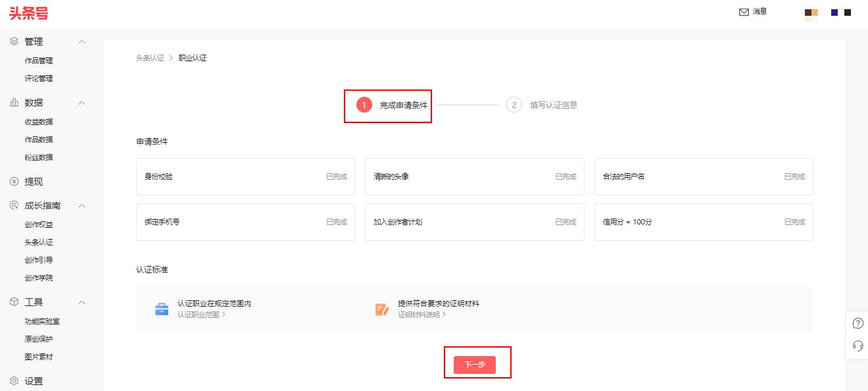Select the 数据 data chart icon

[14, 103]
